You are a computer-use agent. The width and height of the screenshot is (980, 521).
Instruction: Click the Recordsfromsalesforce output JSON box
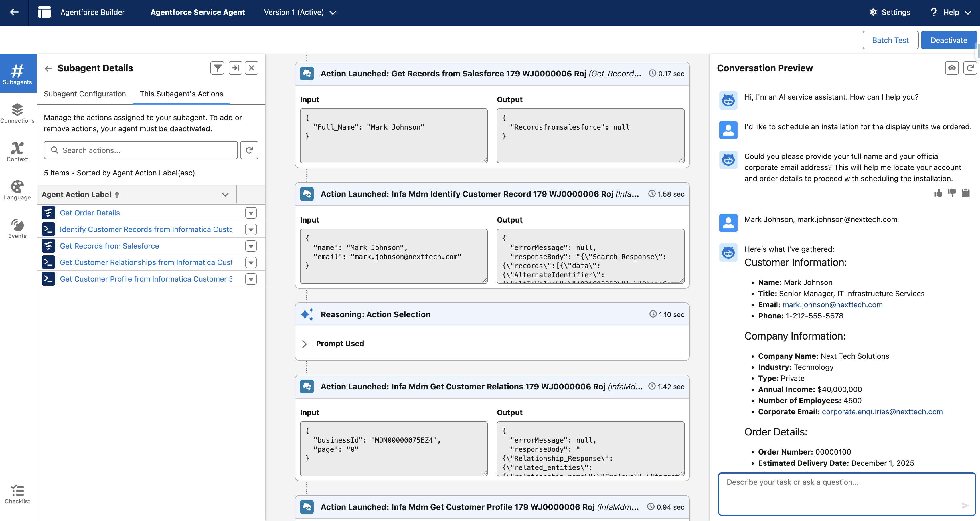590,136
